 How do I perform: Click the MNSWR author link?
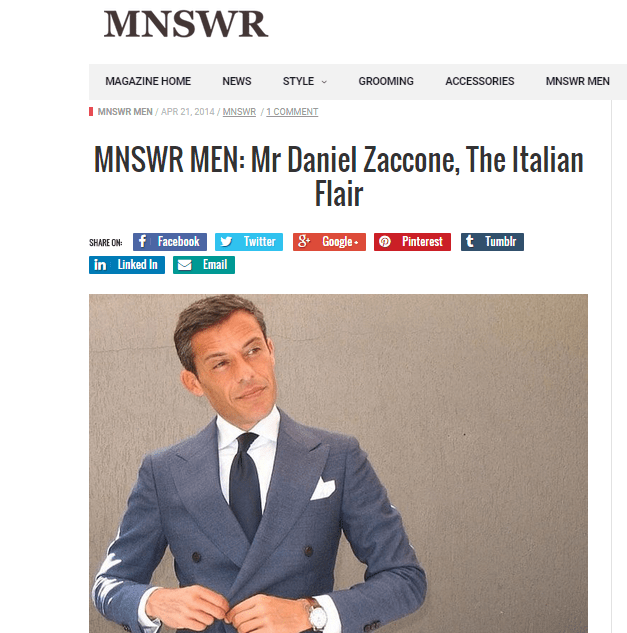coord(239,112)
